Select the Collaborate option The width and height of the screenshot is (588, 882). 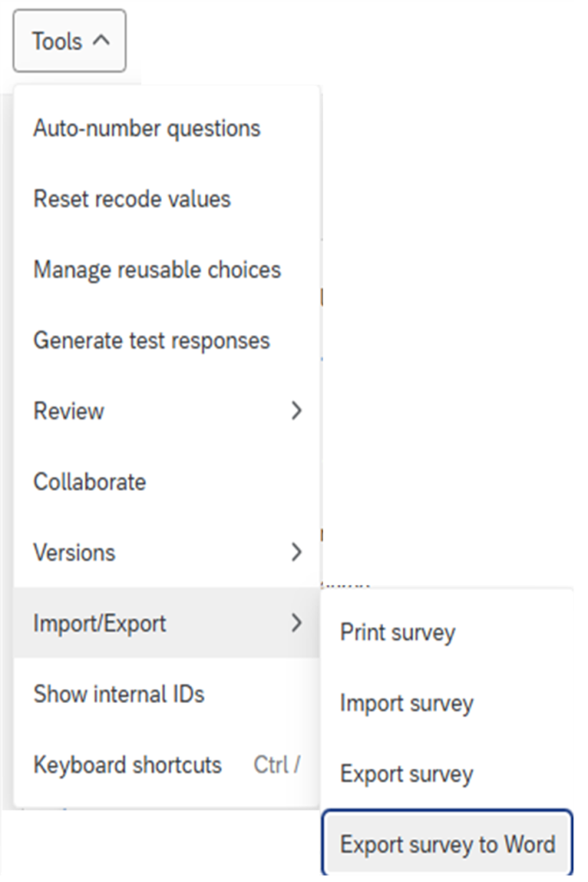coord(90,481)
